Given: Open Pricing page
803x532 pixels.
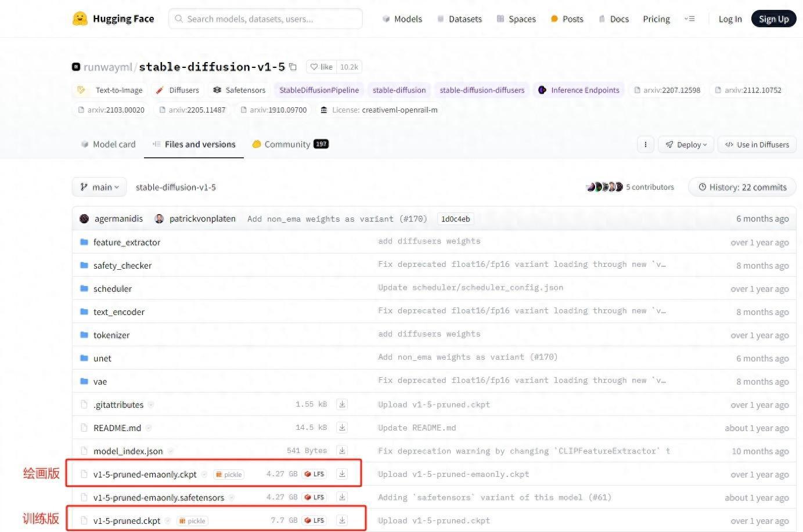Looking at the screenshot, I should pyautogui.click(x=656, y=19).
